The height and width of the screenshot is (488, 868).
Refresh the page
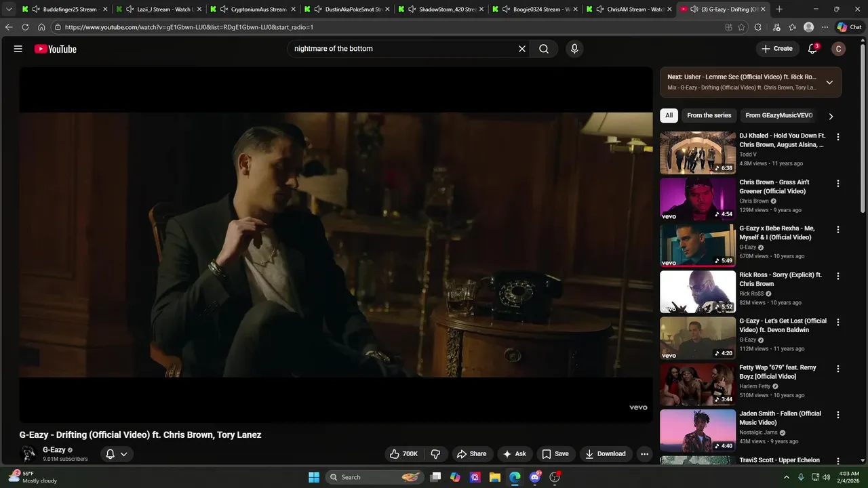[25, 27]
